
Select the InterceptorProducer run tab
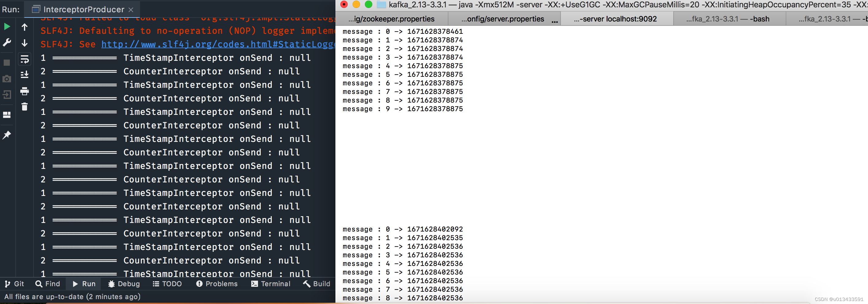[83, 10]
